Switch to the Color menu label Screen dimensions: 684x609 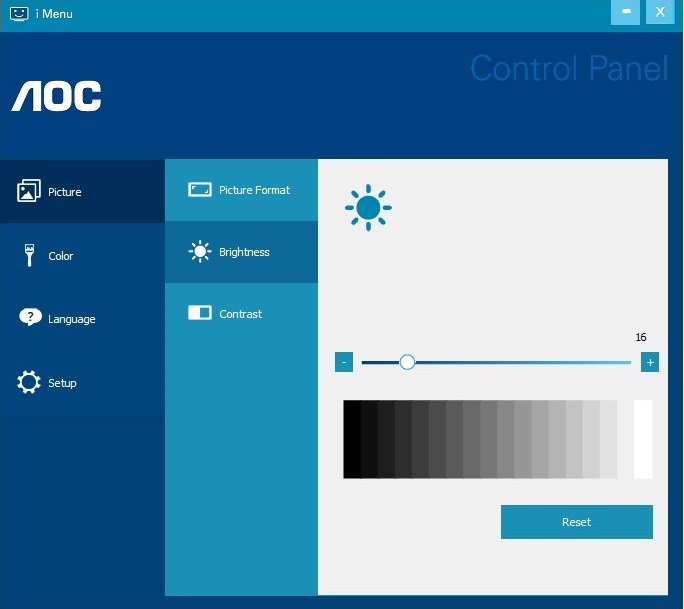61,256
